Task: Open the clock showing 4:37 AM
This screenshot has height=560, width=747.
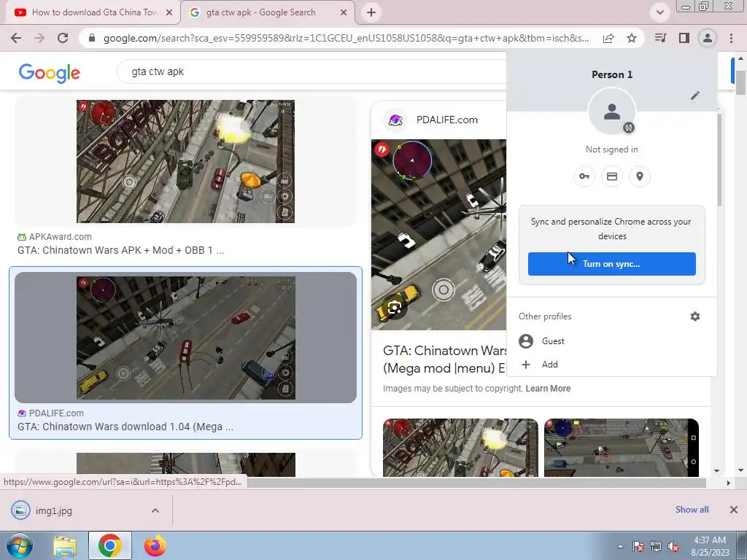Action: 710,546
